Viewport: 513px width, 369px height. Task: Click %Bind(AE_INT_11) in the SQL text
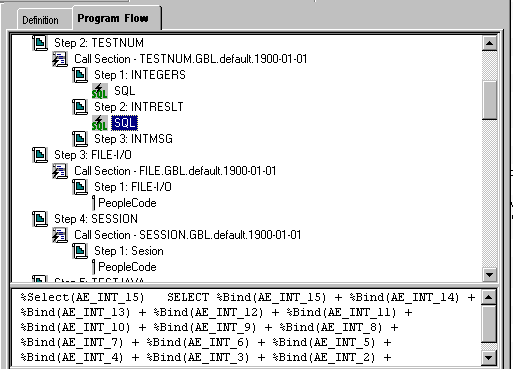coord(341,312)
